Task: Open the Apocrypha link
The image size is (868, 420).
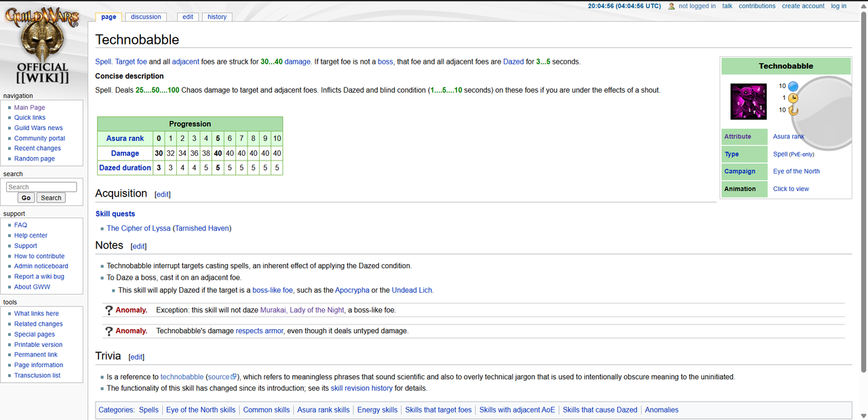Action: click(352, 290)
